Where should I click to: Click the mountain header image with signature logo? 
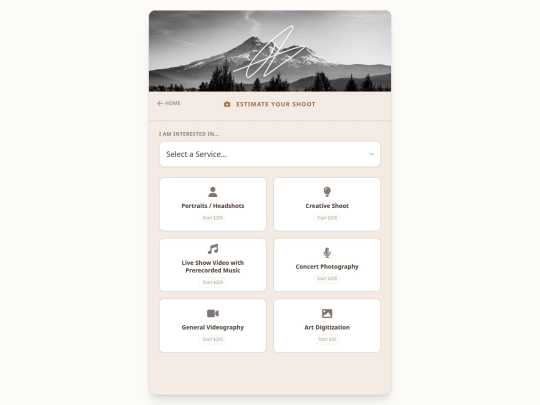coord(270,51)
